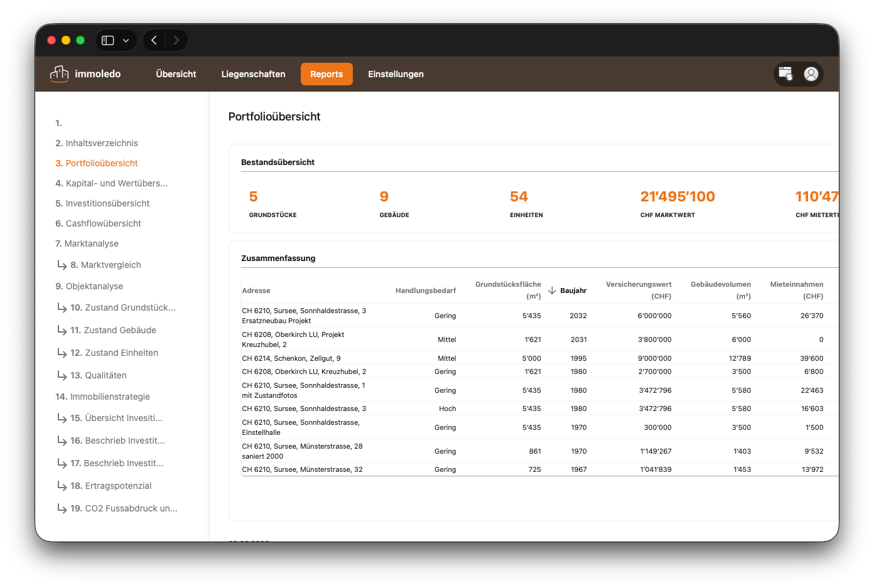The image size is (874, 588).
Task: Open the user profile avatar icon
Action: (811, 74)
